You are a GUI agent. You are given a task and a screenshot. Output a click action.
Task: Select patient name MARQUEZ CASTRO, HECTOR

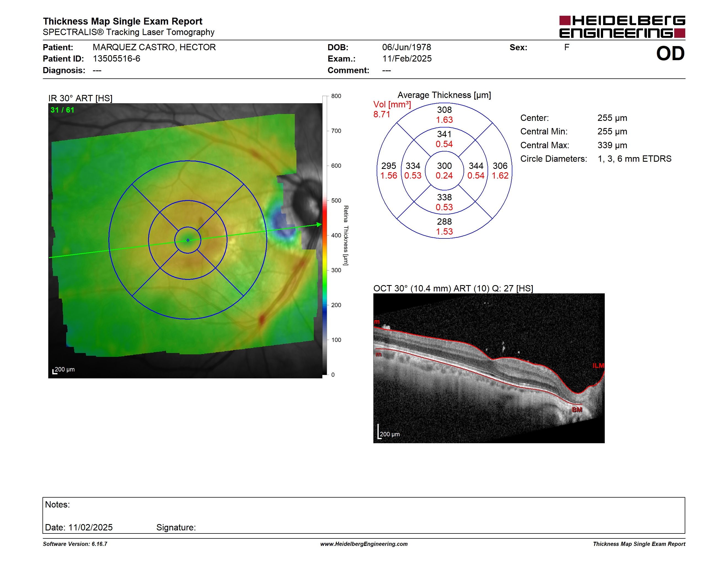(x=154, y=47)
